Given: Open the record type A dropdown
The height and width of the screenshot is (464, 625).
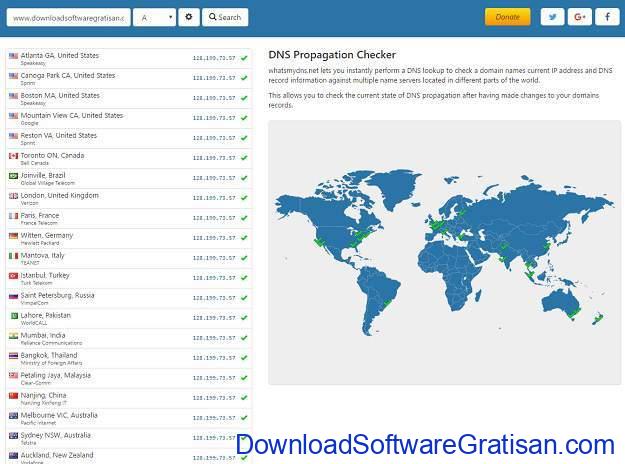Looking at the screenshot, I should 155,17.
